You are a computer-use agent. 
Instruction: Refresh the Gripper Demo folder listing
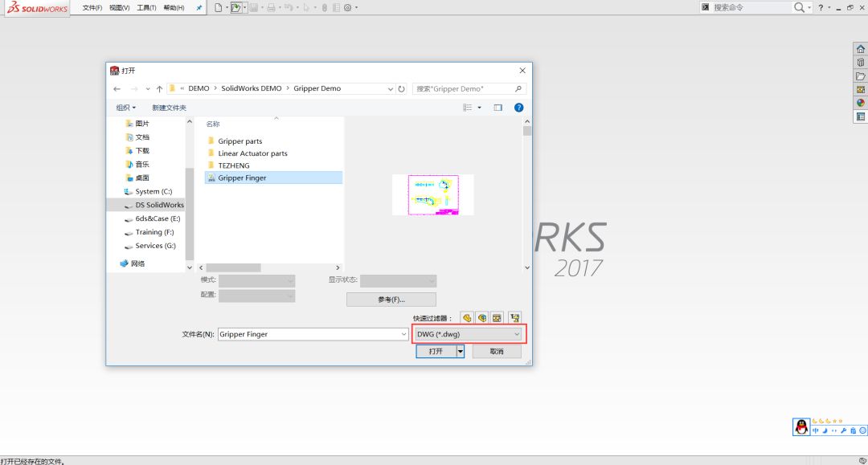click(x=401, y=89)
